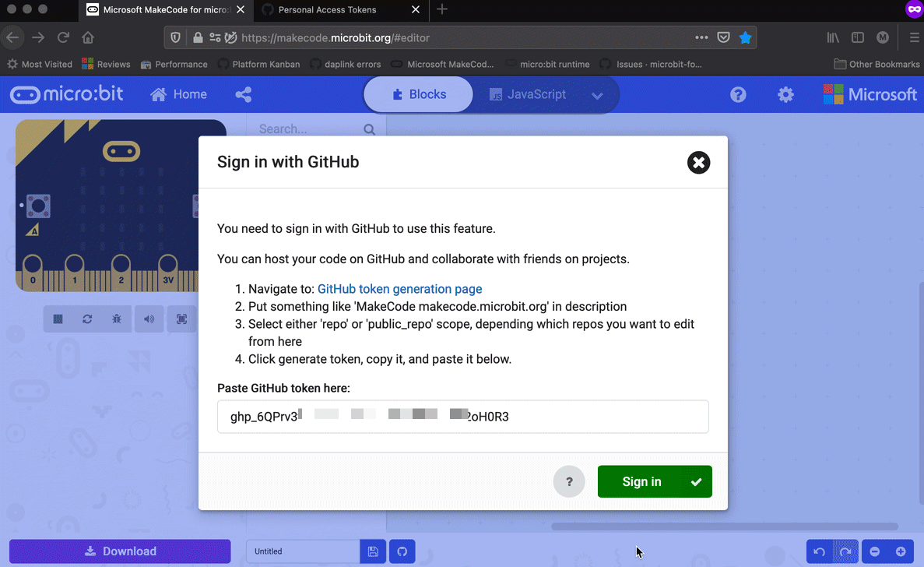
Task: Close the Microsoft MakeCode browser tab
Action: [241, 9]
